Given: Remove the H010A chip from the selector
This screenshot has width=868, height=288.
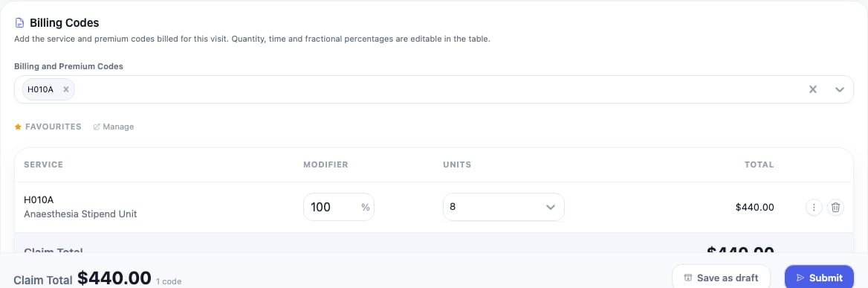Looking at the screenshot, I should pyautogui.click(x=66, y=89).
